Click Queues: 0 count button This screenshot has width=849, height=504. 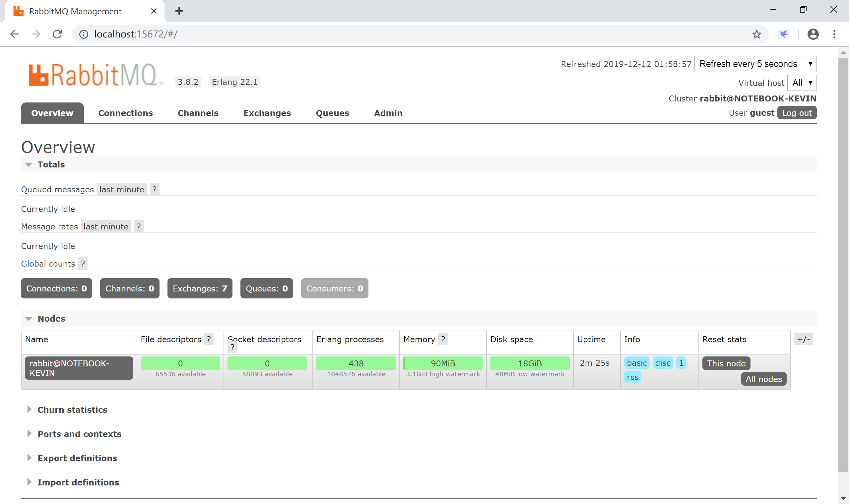tap(267, 288)
